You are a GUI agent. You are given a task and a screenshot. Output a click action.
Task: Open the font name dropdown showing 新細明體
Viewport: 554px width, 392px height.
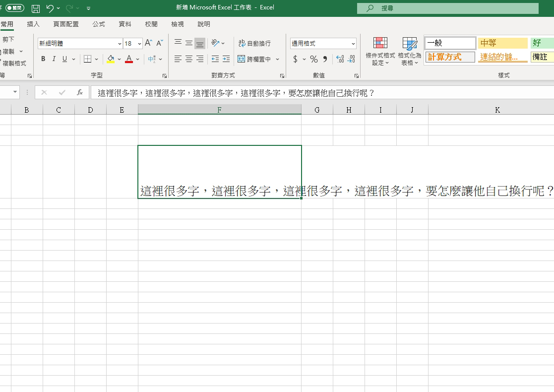coord(119,43)
